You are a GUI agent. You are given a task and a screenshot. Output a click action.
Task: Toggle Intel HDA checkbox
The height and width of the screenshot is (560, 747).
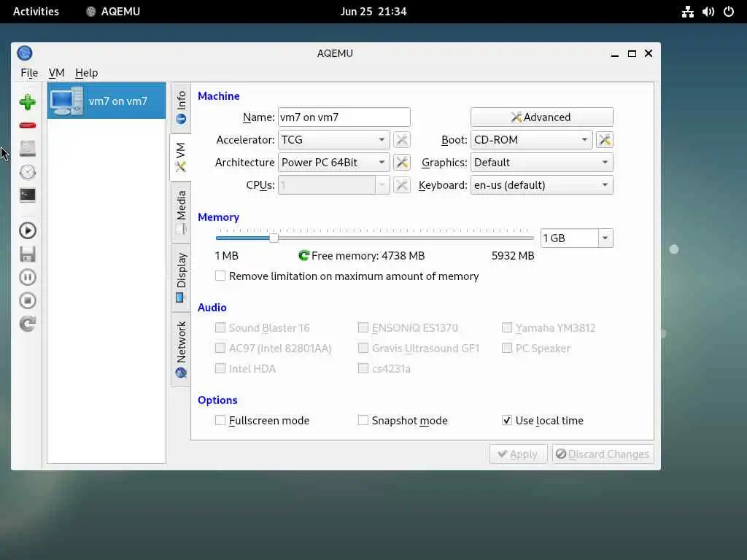(220, 368)
